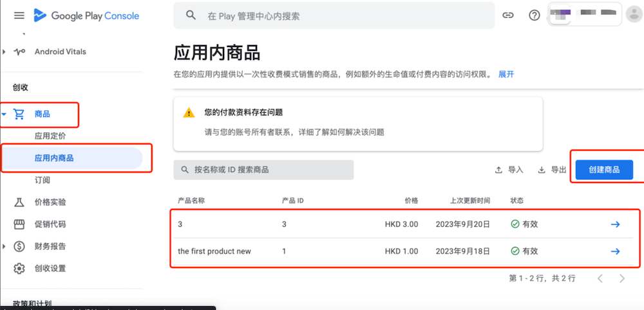Click the Play Console search field
The height and width of the screenshot is (310, 644).
coord(334,15)
